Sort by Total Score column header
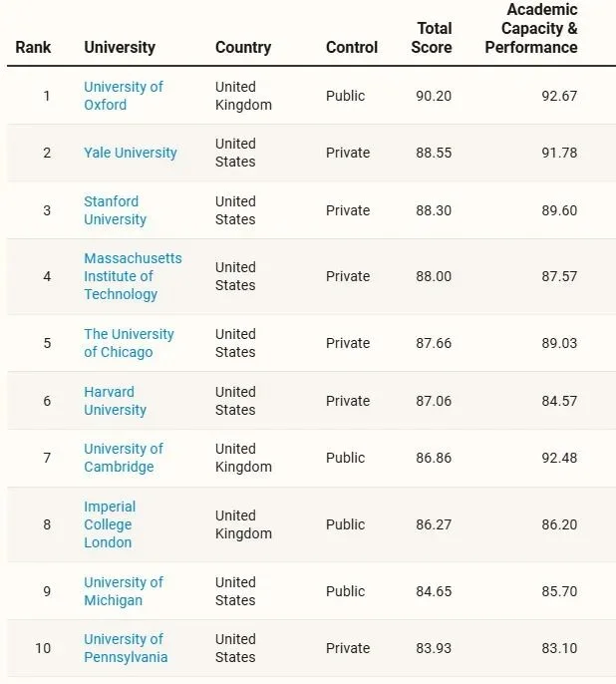The height and width of the screenshot is (684, 616). pos(434,38)
